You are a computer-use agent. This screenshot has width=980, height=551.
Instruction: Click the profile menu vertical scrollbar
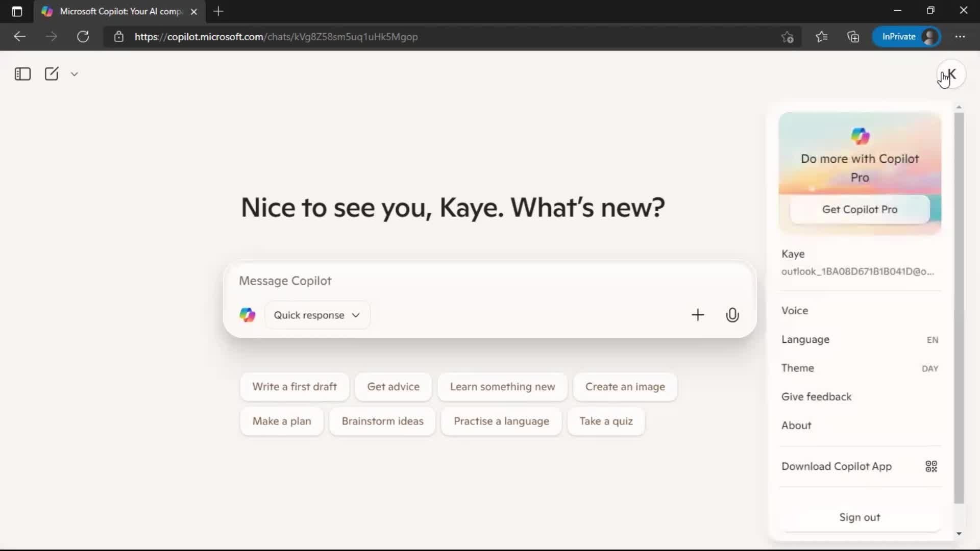[x=959, y=306]
